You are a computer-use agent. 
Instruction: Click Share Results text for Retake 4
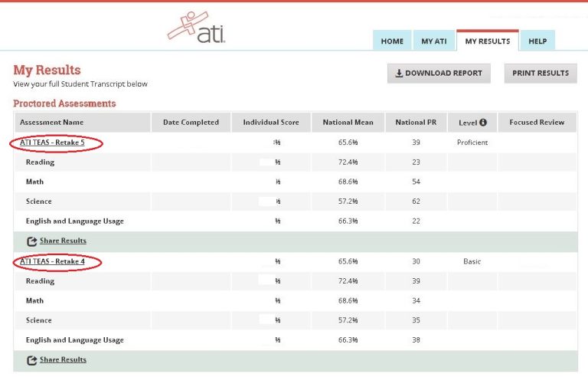point(63,359)
